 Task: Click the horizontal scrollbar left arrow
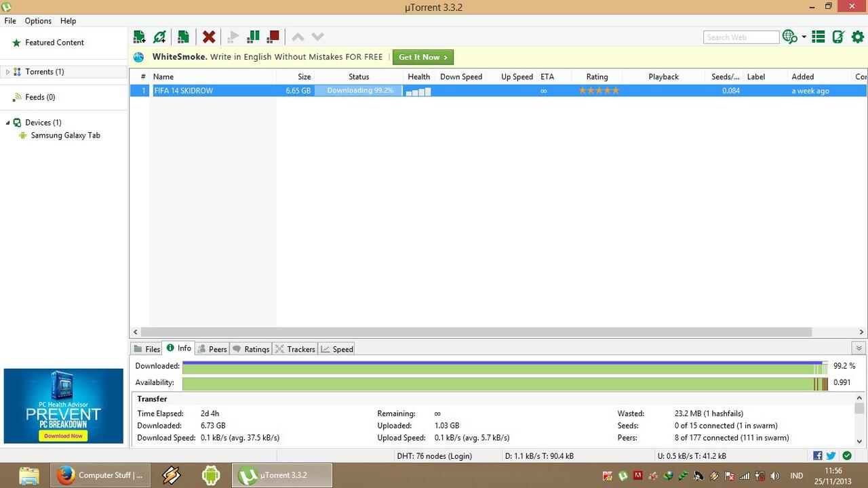(x=136, y=332)
